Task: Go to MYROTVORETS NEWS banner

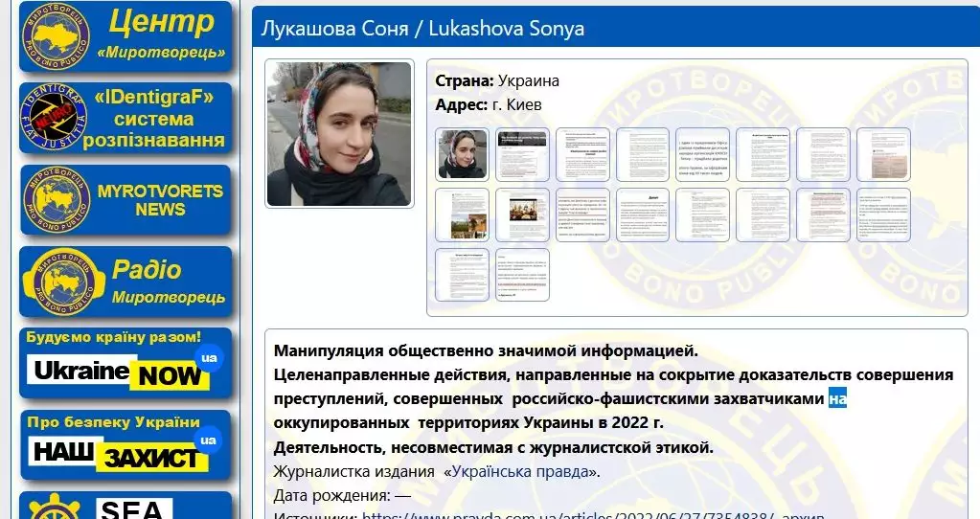Action: (125, 200)
